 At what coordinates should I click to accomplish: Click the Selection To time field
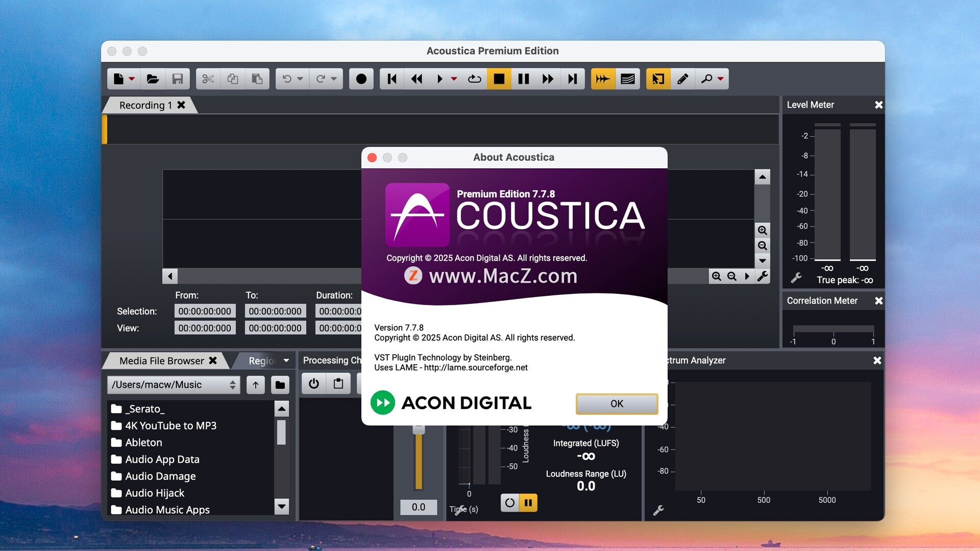pyautogui.click(x=275, y=311)
